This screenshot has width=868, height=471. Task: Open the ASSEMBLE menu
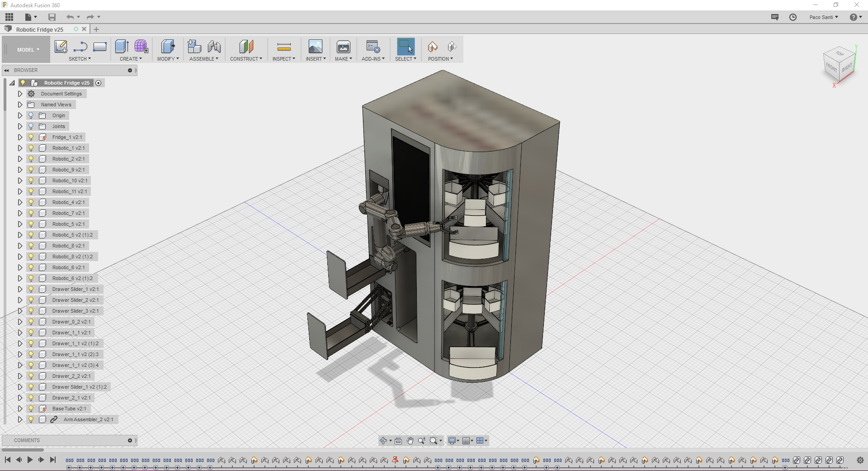coord(204,59)
